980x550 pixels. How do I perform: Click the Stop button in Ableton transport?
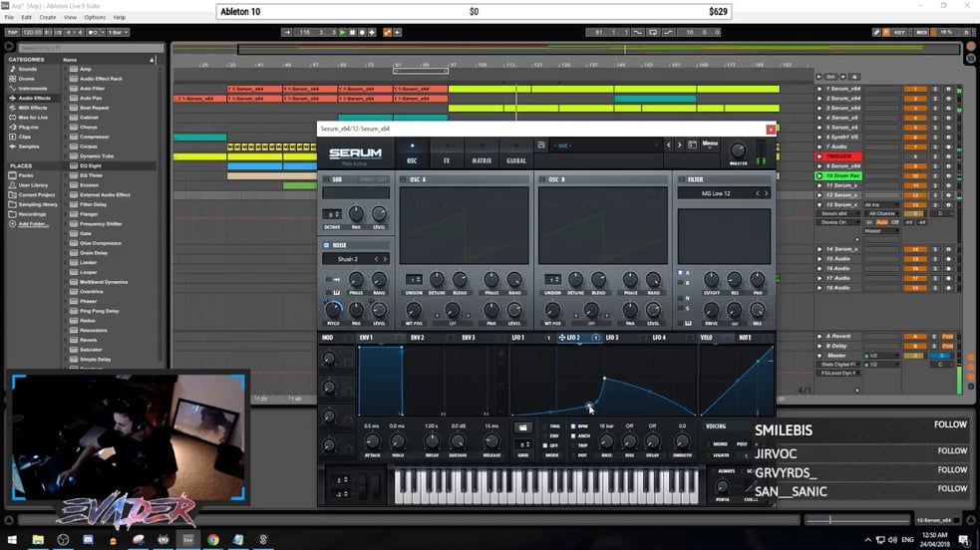[x=353, y=32]
